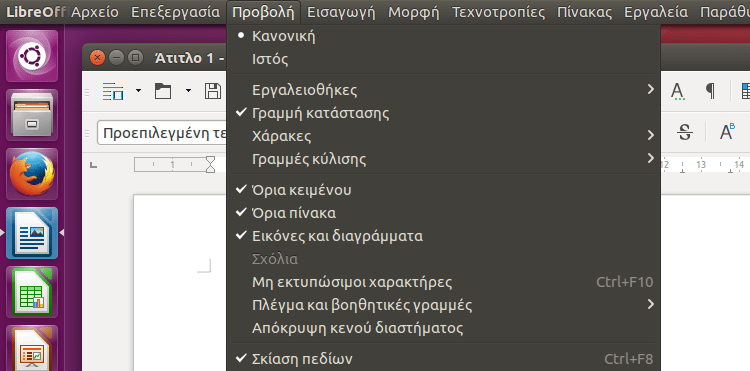Toggle Όρια κειμένου option
The height and width of the screenshot is (371, 750).
[443, 190]
